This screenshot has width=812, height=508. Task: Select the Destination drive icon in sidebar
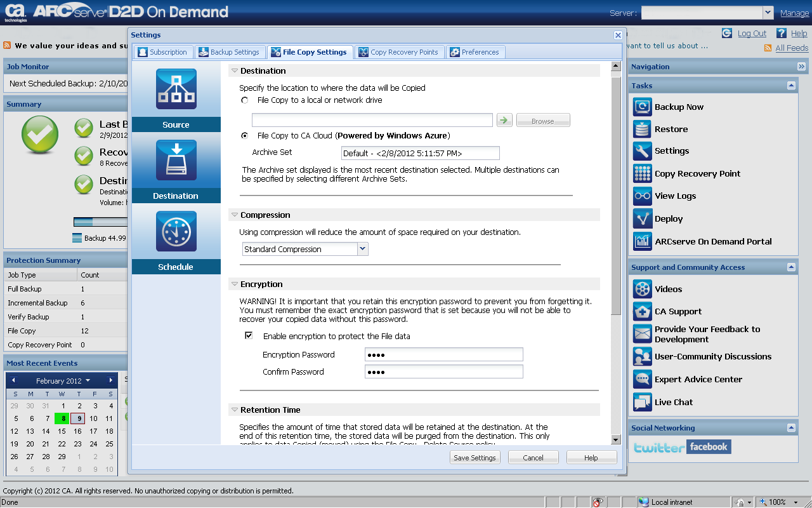pyautogui.click(x=176, y=160)
